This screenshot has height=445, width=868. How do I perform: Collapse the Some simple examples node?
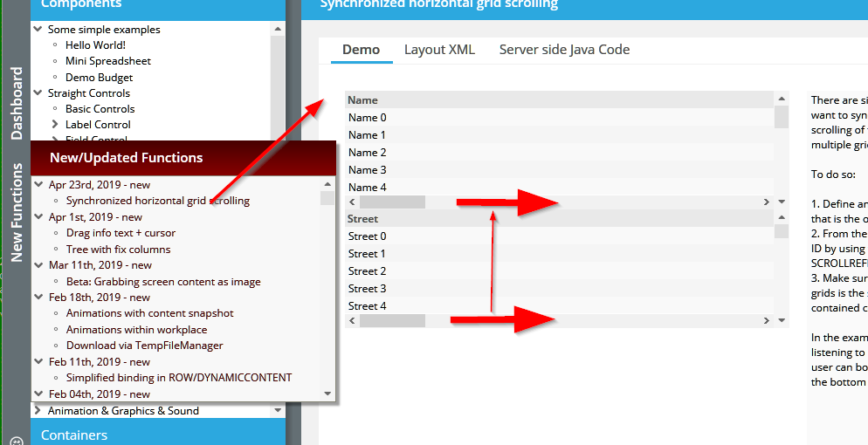click(x=38, y=30)
